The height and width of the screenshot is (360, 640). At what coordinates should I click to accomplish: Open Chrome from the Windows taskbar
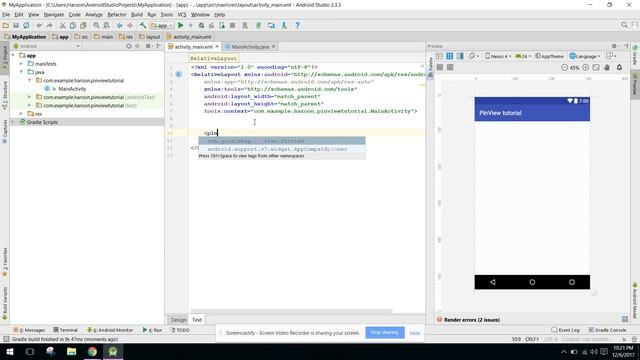[92, 351]
